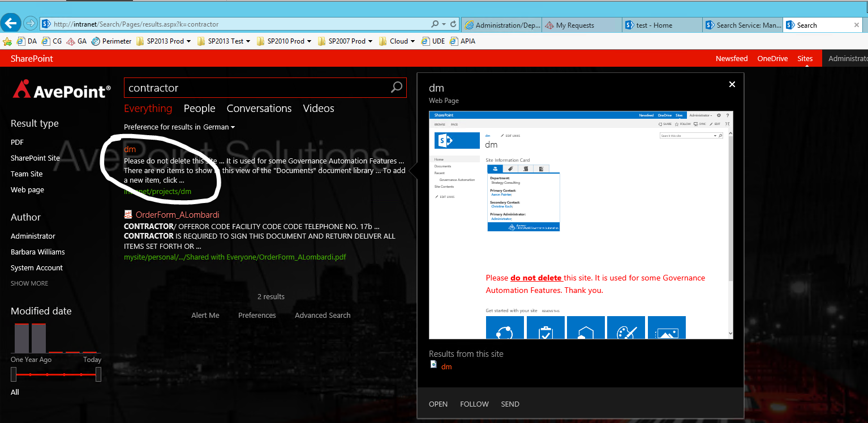Switch to the People search tab

click(199, 108)
